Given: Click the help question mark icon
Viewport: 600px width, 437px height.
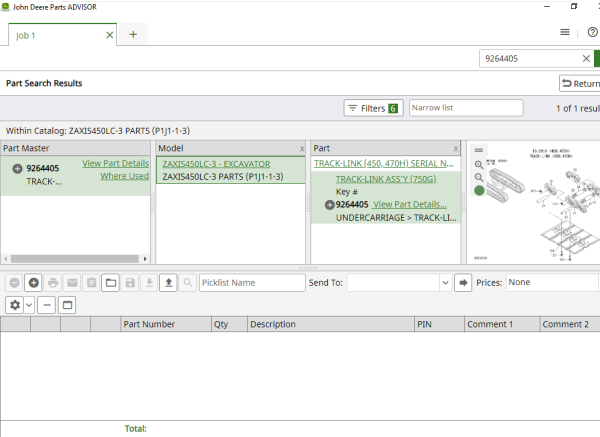Looking at the screenshot, I should 592,33.
